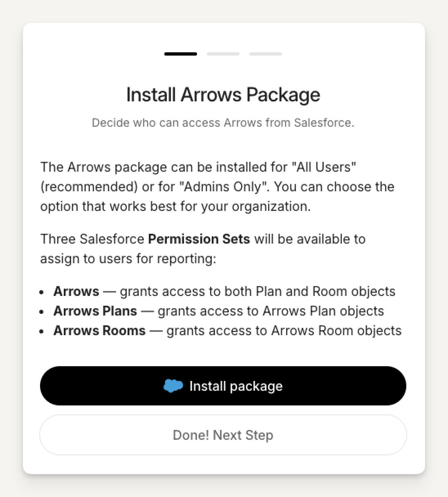Jump to the third progress step bar
Screen dimensions: 448x497
click(x=266, y=54)
